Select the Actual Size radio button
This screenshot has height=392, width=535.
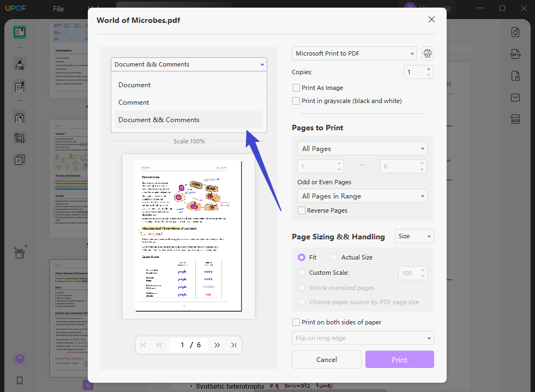click(x=334, y=257)
